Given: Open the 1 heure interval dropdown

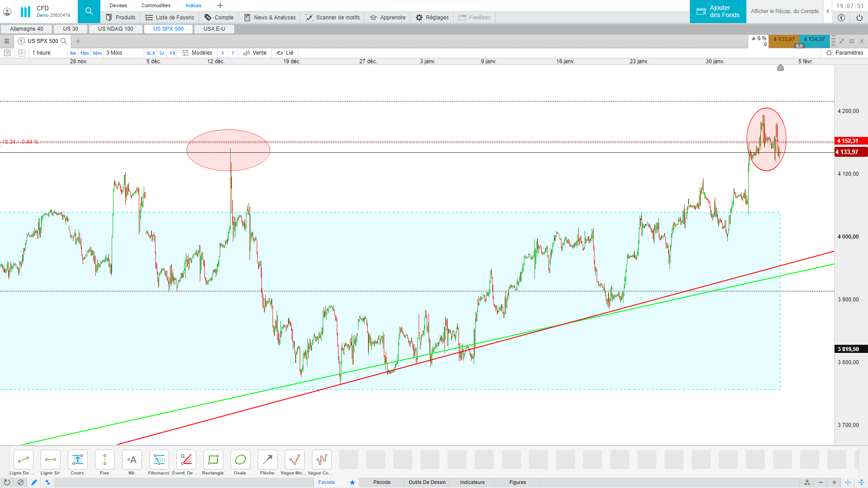Looking at the screenshot, I should tap(42, 53).
